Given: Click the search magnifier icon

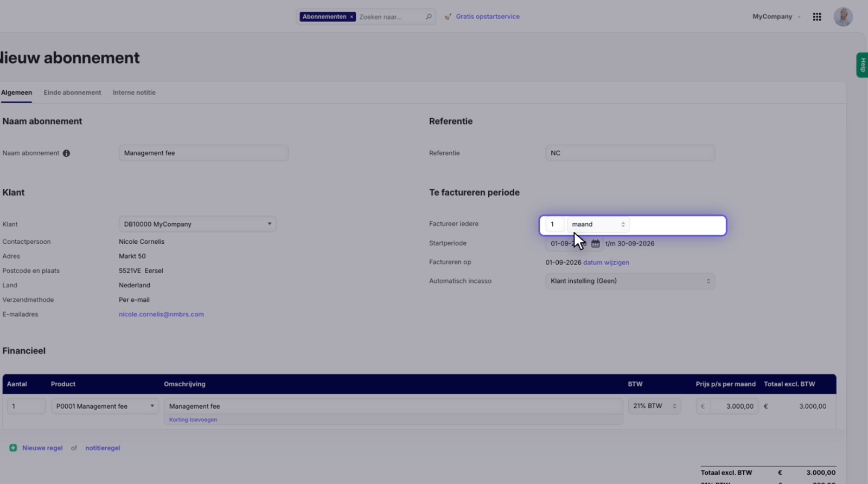Looking at the screenshot, I should coord(429,17).
